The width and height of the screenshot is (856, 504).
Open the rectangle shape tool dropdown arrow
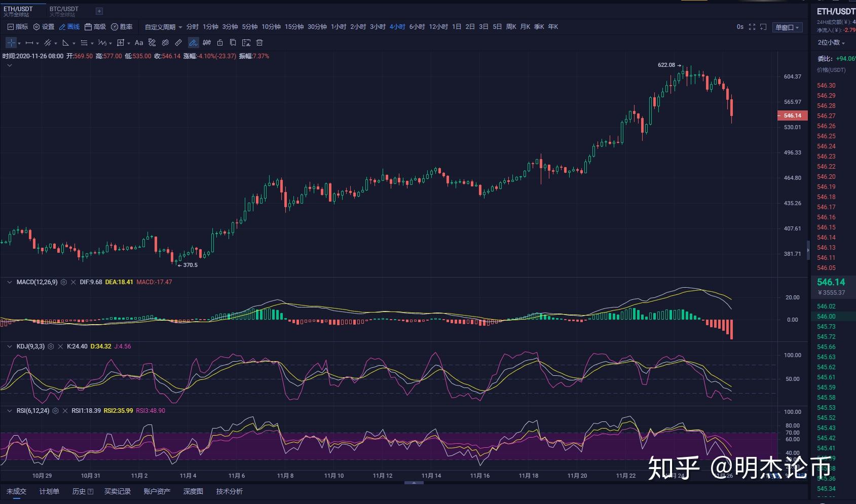(129, 44)
